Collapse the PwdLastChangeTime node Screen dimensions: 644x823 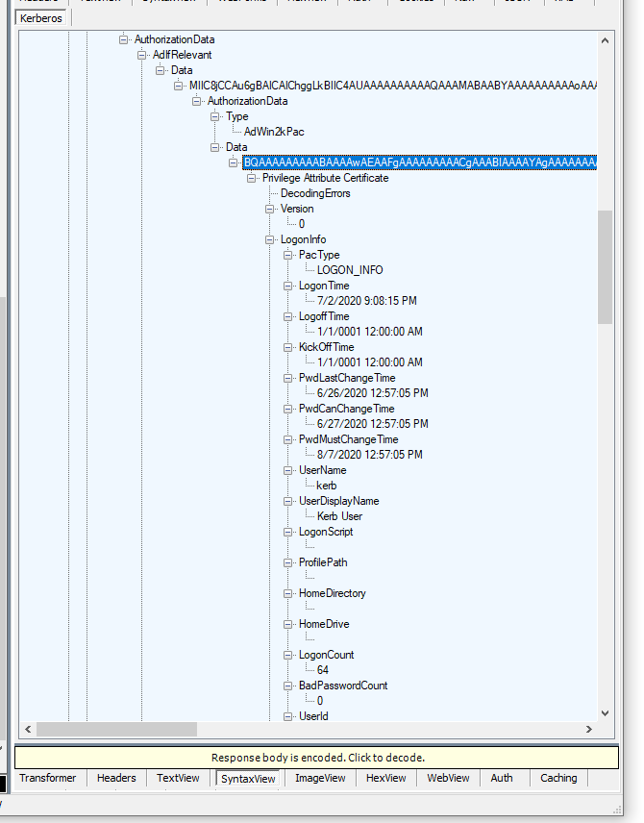[289, 378]
